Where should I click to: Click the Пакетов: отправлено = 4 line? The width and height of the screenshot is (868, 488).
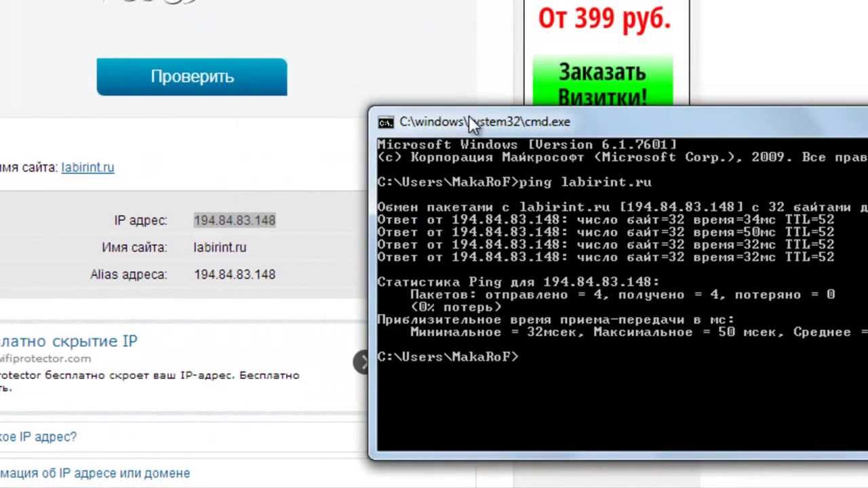pyautogui.click(x=623, y=295)
